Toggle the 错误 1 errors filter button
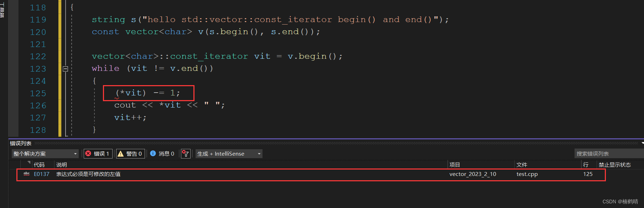The image size is (644, 208). tap(98, 154)
